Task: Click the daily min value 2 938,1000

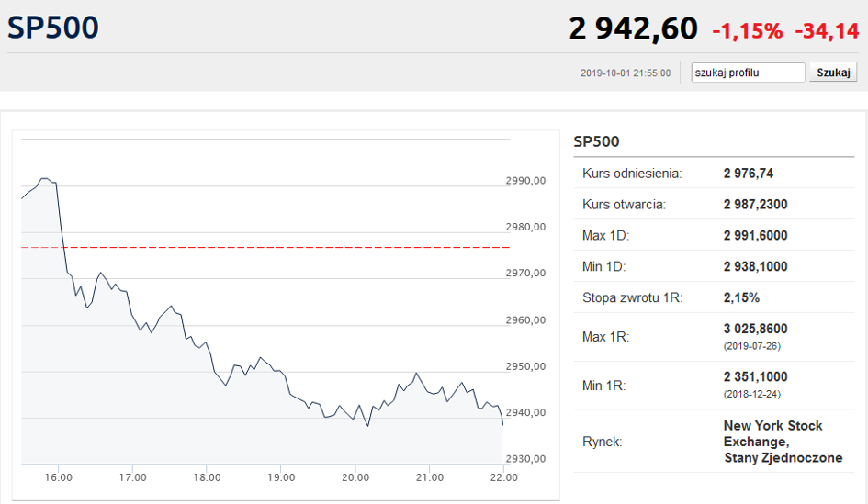Action: click(756, 266)
